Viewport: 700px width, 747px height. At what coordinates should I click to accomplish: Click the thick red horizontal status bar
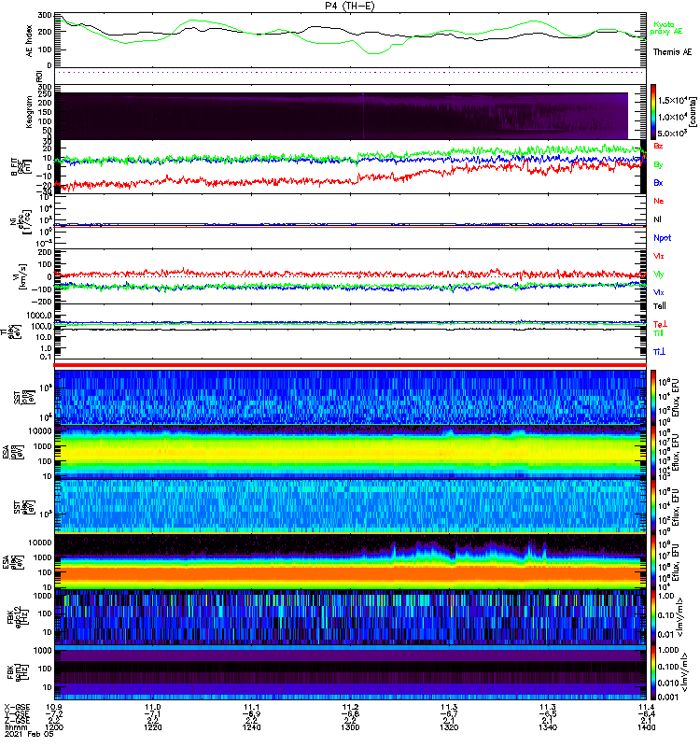[x=350, y=365]
